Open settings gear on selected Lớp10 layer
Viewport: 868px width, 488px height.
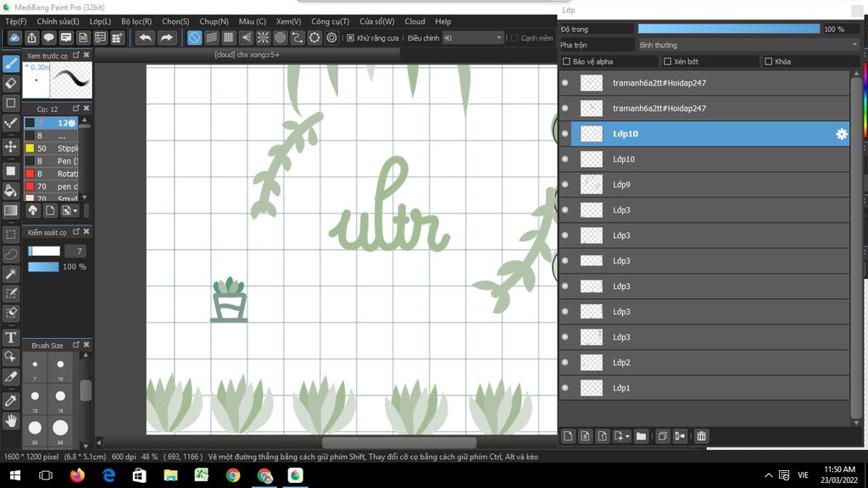842,134
